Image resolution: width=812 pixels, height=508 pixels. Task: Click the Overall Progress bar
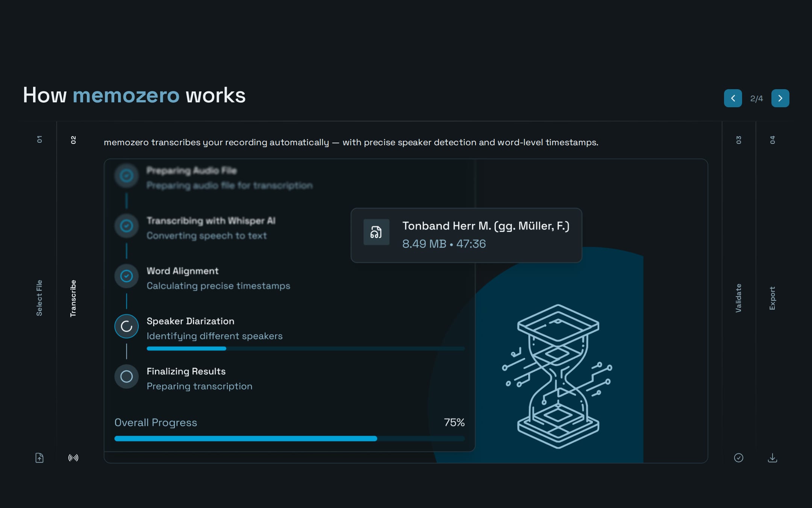click(289, 438)
